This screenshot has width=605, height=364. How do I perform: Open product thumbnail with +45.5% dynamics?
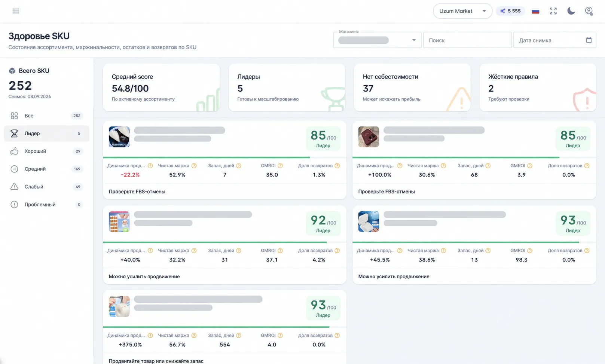coord(369,221)
